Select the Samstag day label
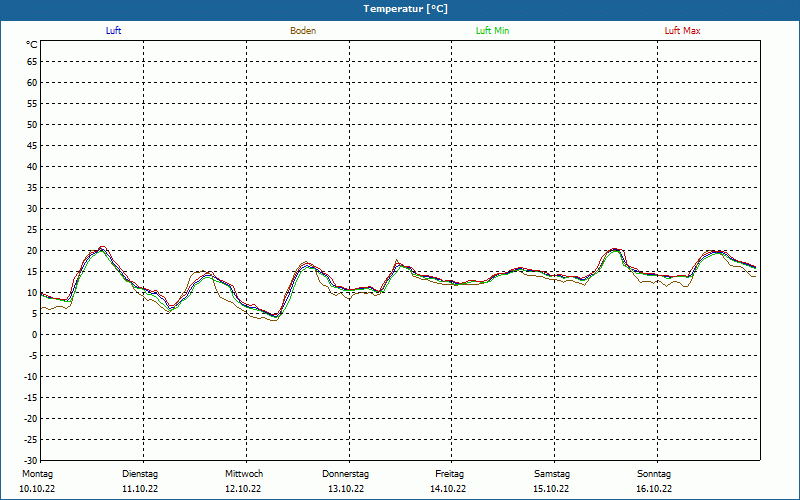 point(552,474)
